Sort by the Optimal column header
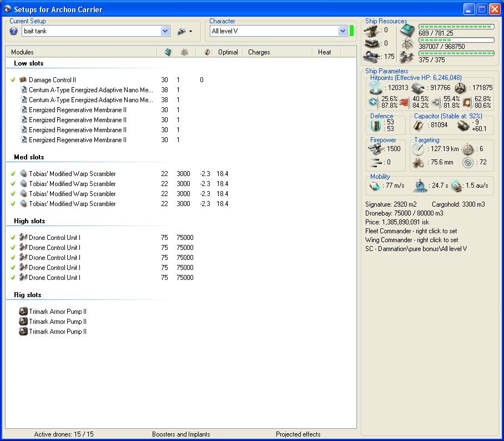 (x=228, y=52)
